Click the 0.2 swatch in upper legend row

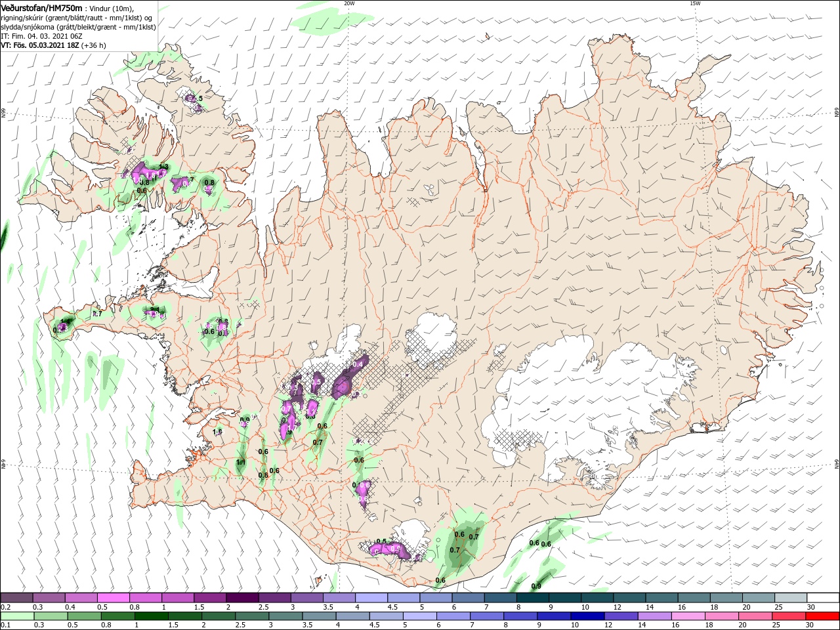click(x=16, y=598)
